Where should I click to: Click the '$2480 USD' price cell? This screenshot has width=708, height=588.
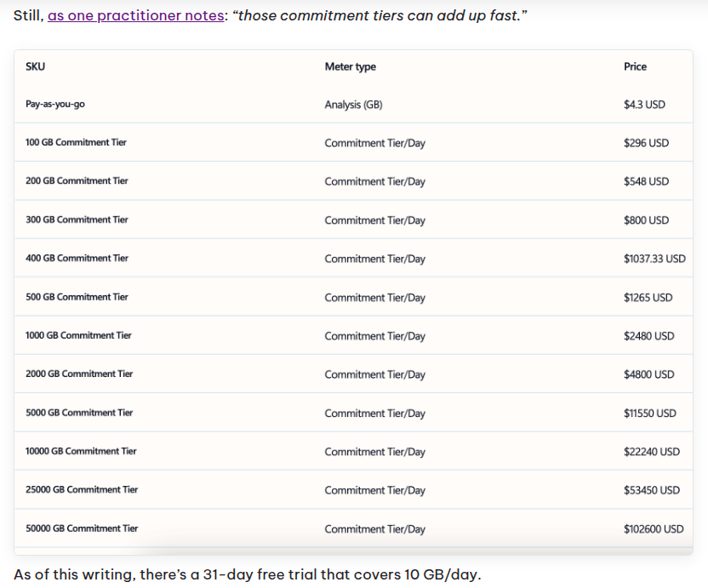(648, 335)
